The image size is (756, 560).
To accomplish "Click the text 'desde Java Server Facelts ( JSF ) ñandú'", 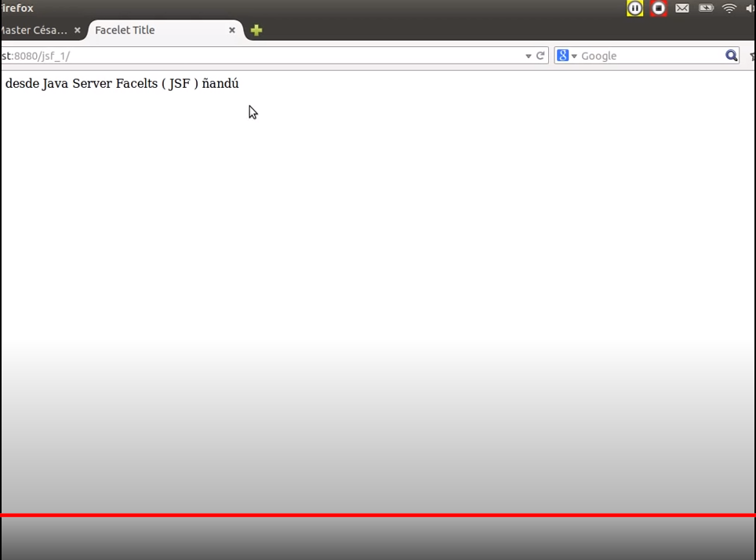I will (x=122, y=83).
